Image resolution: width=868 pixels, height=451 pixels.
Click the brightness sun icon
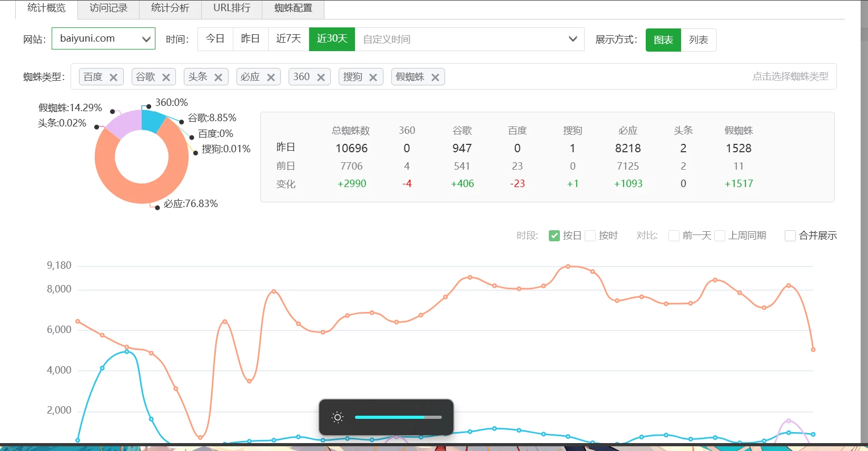(338, 417)
